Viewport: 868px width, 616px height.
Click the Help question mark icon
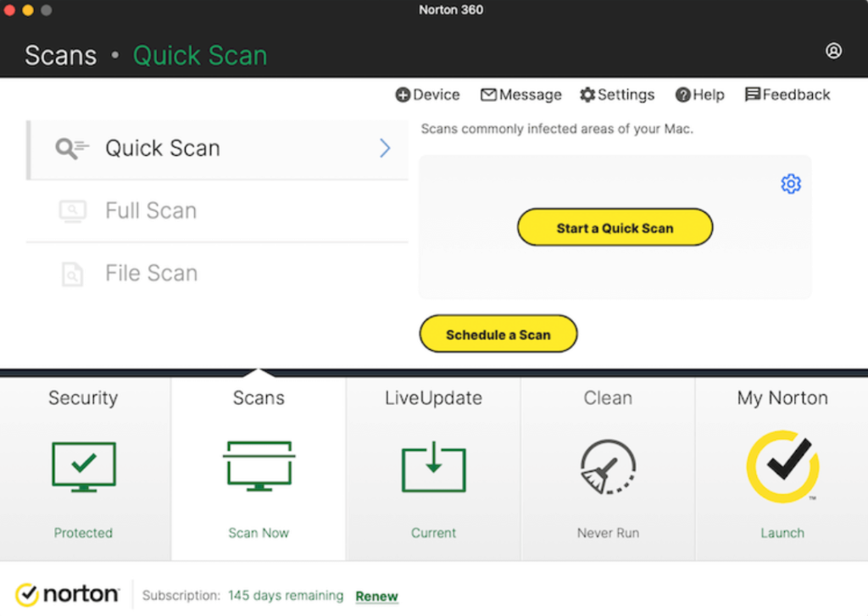pos(682,95)
